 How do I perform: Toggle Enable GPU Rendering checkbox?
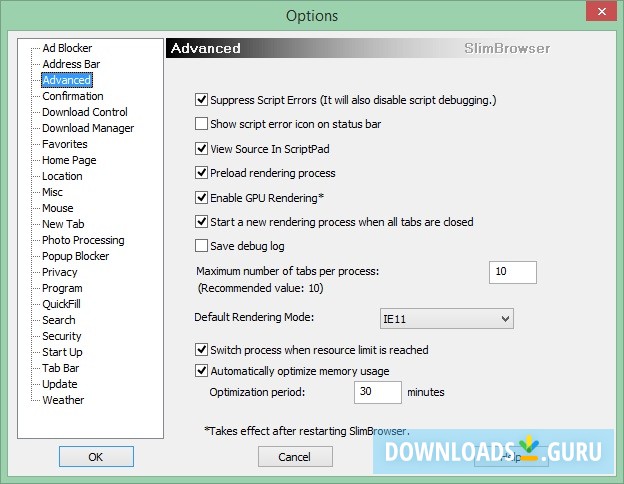201,197
